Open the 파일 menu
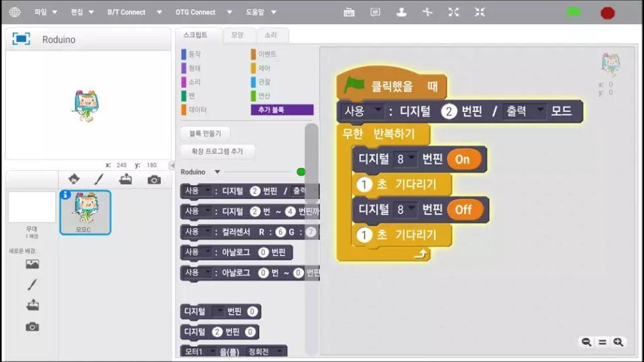The height and width of the screenshot is (362, 644). (x=46, y=12)
